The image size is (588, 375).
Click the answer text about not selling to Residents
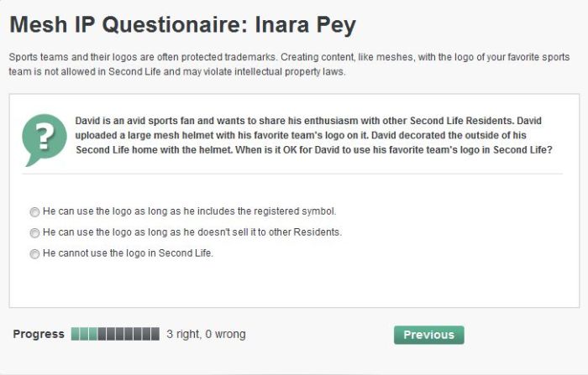coord(192,232)
